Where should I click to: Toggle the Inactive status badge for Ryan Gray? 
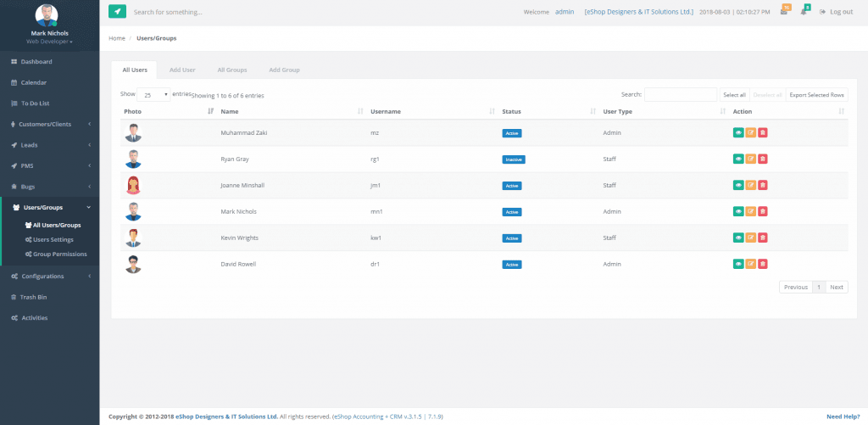point(513,159)
